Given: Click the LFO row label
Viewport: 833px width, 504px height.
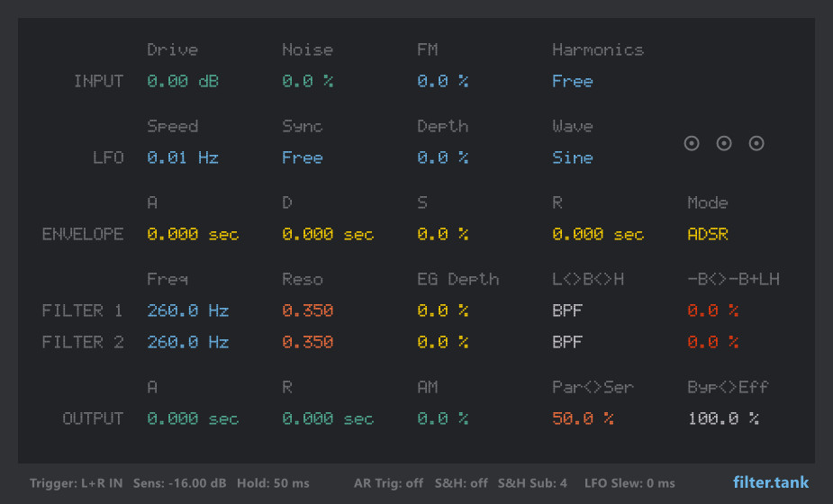Looking at the screenshot, I should tap(108, 157).
